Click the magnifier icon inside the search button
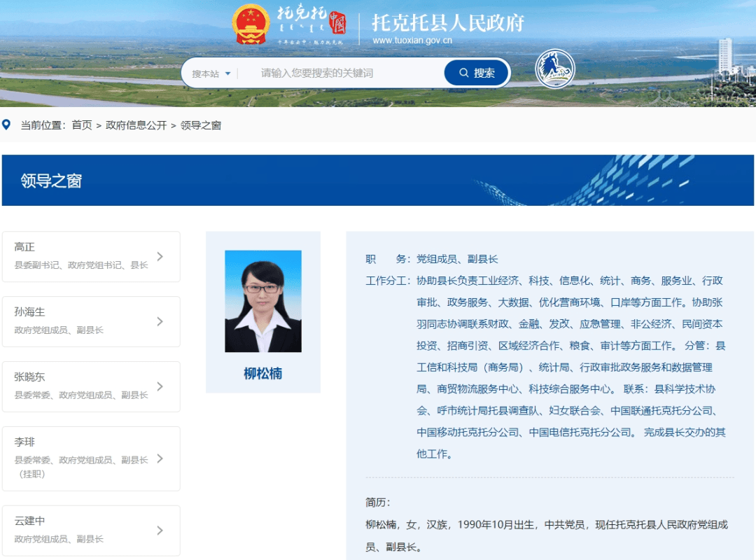 (464, 72)
